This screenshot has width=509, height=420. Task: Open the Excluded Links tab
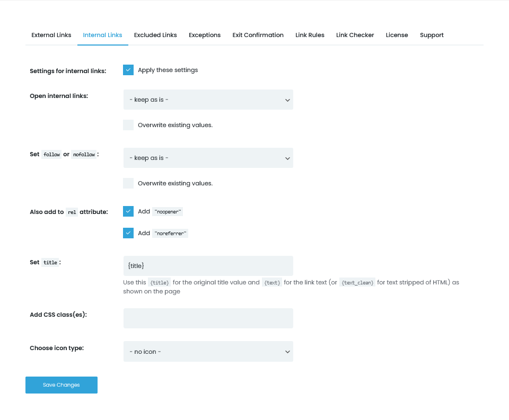click(155, 35)
